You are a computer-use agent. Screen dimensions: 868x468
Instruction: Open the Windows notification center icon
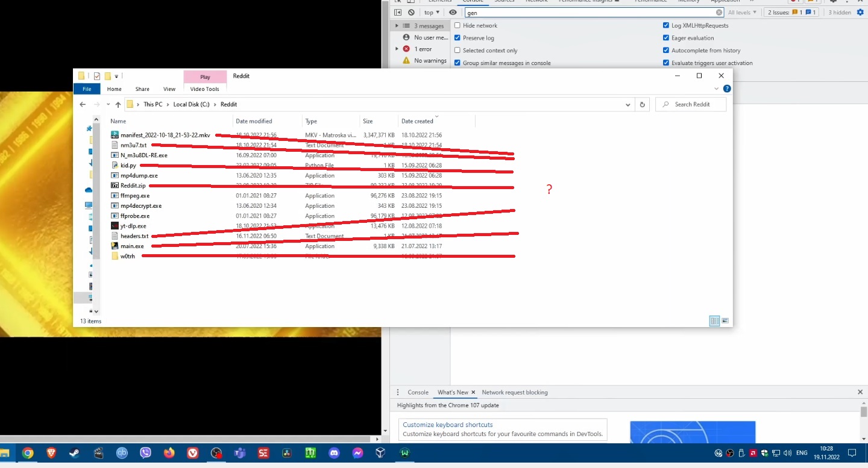(852, 453)
